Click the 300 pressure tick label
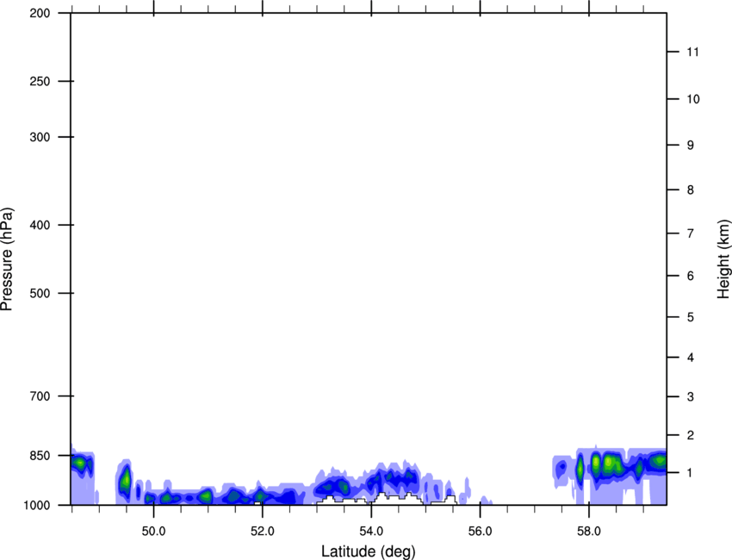The image size is (732, 560). tap(40, 137)
